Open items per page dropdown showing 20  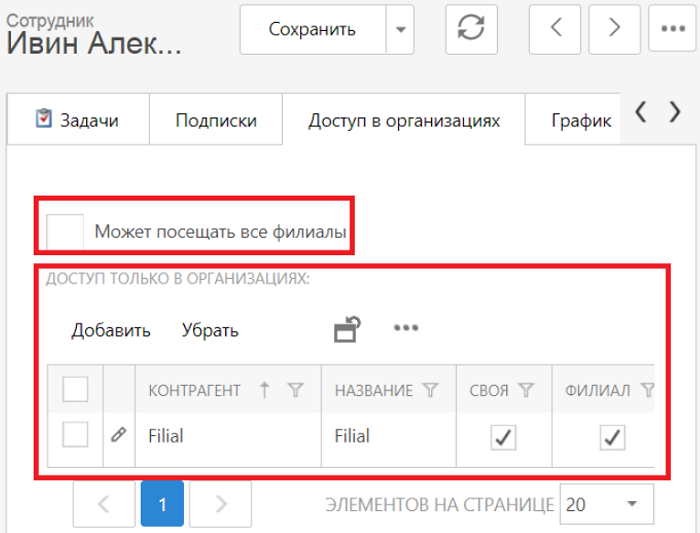click(x=607, y=504)
